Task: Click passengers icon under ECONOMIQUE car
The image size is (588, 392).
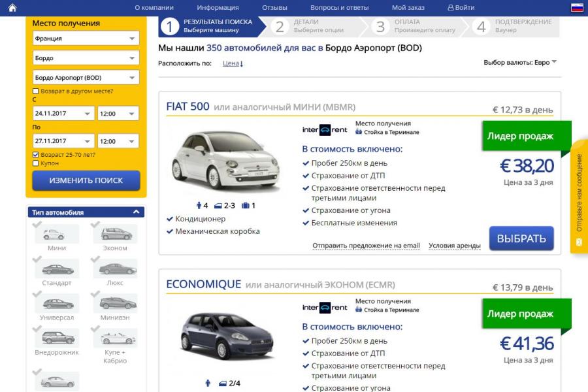Action: pyautogui.click(x=208, y=383)
